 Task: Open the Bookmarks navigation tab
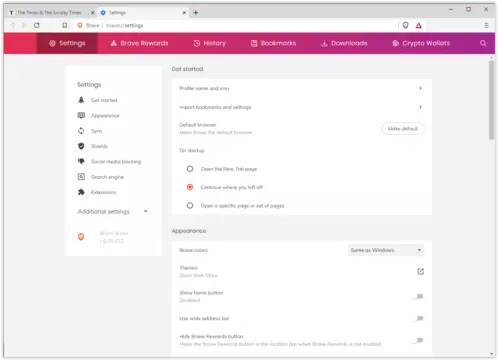273,43
